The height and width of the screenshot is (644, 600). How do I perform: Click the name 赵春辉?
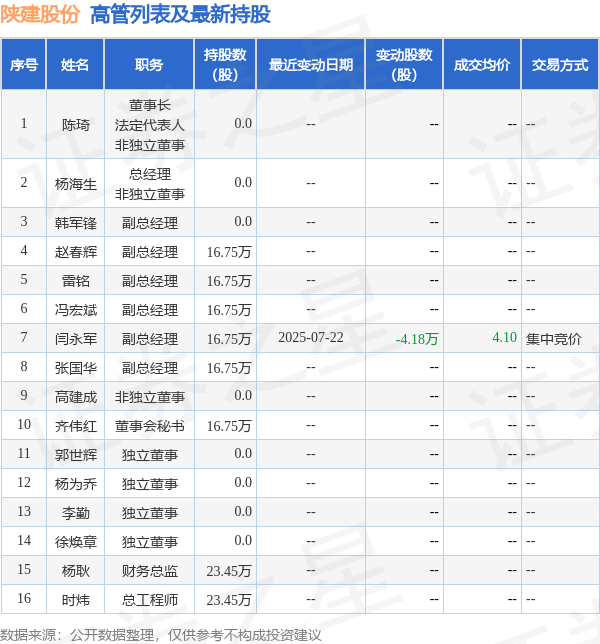coord(76,252)
